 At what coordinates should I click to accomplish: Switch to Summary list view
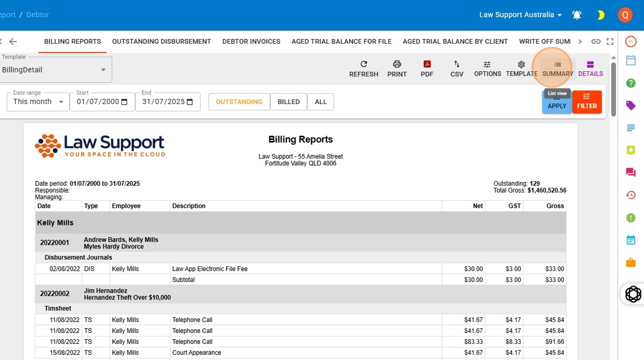click(x=557, y=68)
